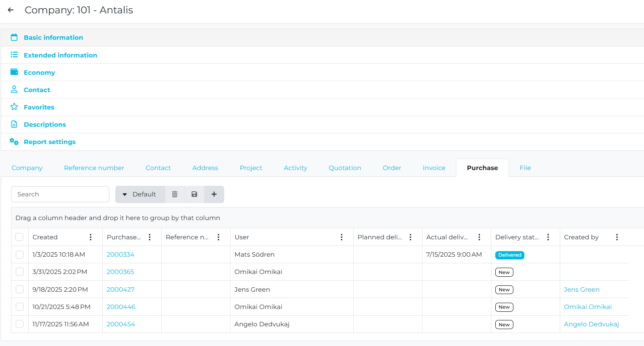Screen dimensions: 644x346
Task: Click the Search input field
Action: tap(60, 194)
